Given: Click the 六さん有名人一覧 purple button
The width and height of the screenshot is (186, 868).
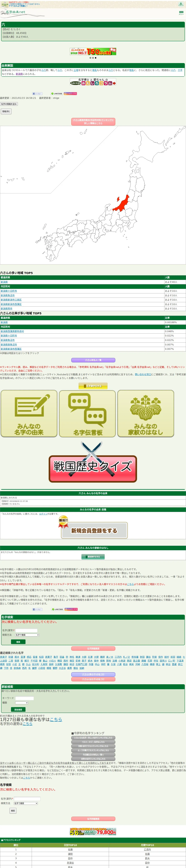Looking at the screenshot, I should pyautogui.click(x=93, y=360).
